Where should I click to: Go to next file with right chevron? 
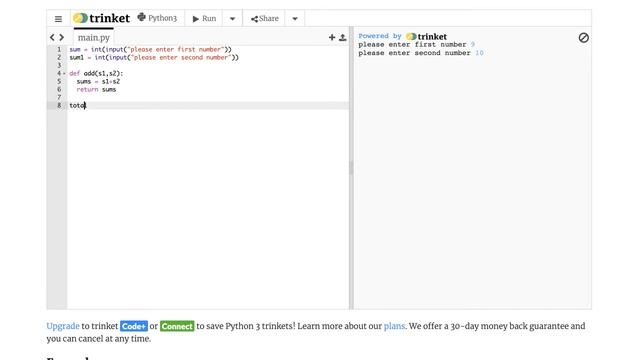[62, 38]
